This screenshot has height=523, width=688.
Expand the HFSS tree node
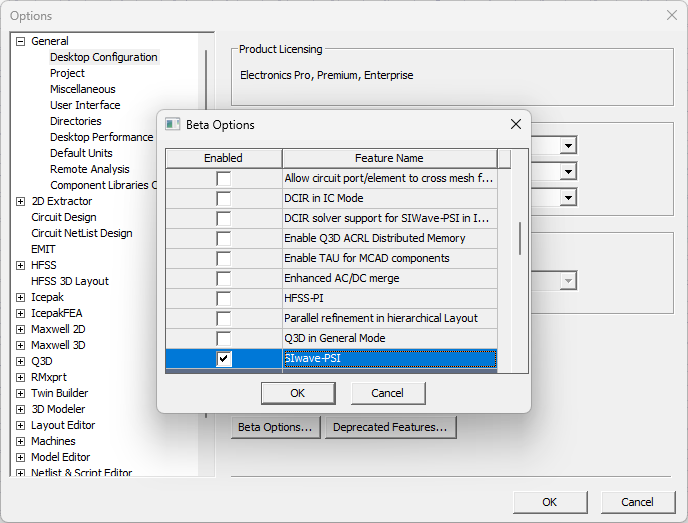pyautogui.click(x=20, y=265)
